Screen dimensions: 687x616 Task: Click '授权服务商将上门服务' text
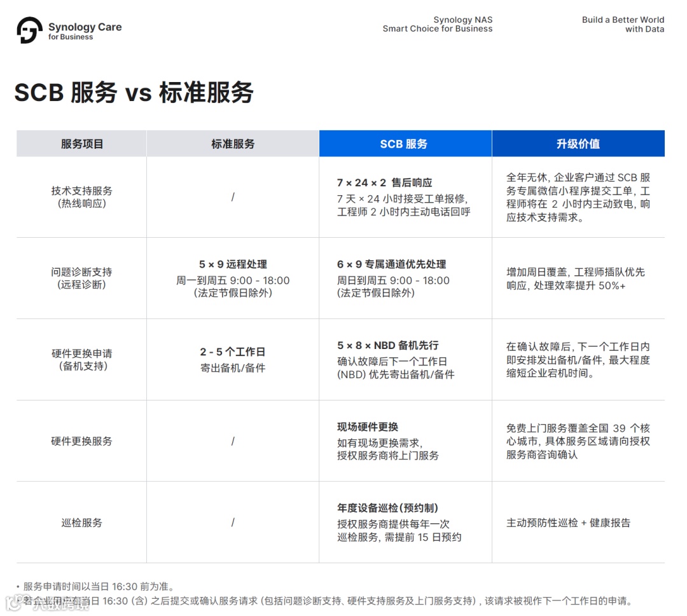pos(388,455)
